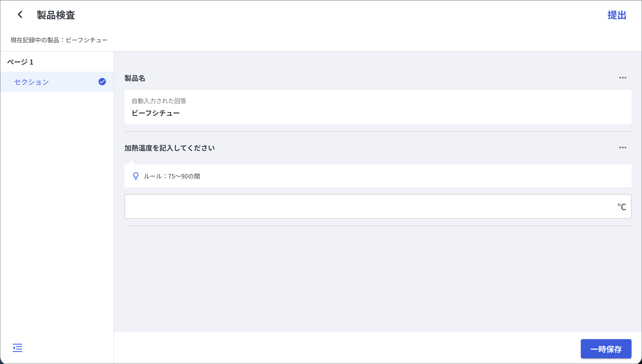Click the blue completed checkmark on セクション
The height and width of the screenshot is (364, 642).
pyautogui.click(x=102, y=81)
